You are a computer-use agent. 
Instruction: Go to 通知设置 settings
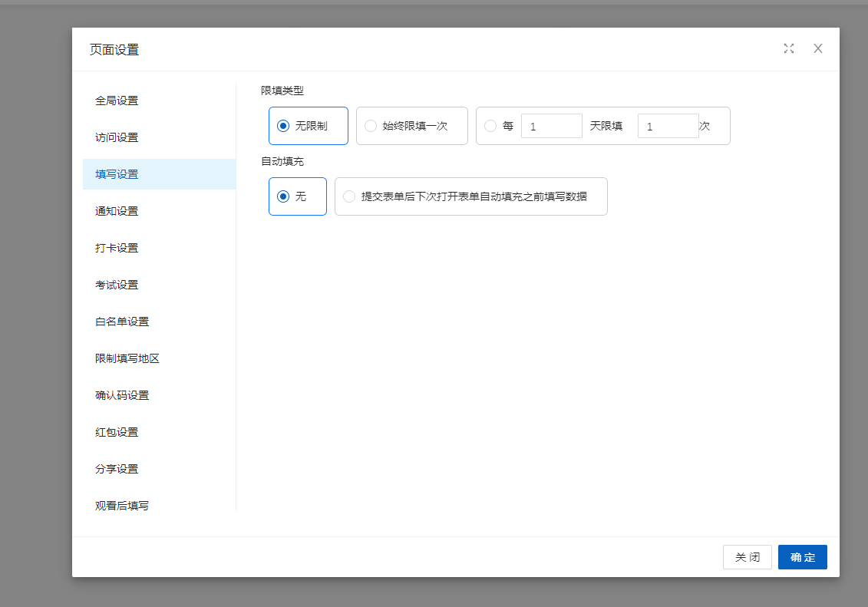117,211
